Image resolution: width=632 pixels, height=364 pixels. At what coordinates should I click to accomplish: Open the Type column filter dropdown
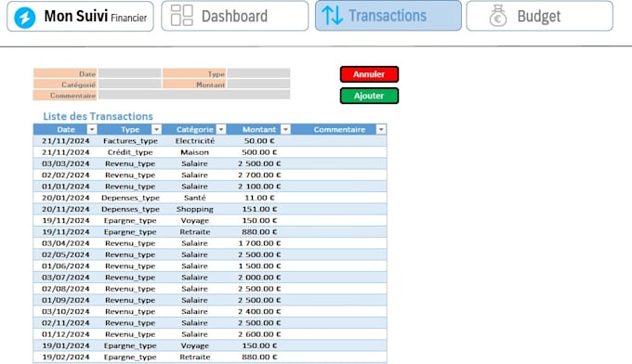click(x=156, y=129)
